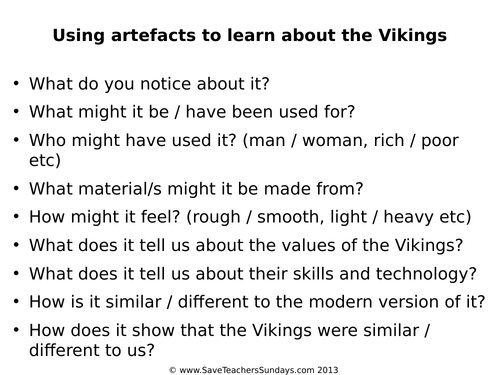This screenshot has width=500, height=375.
Task: Select the 'What do you notice about it?' line
Action: click(149, 84)
